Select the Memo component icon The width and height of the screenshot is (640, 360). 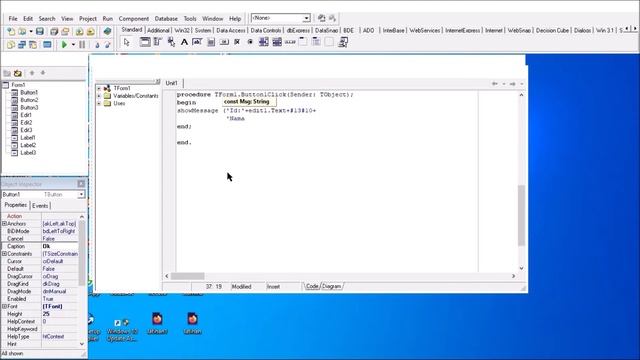pos(211,42)
